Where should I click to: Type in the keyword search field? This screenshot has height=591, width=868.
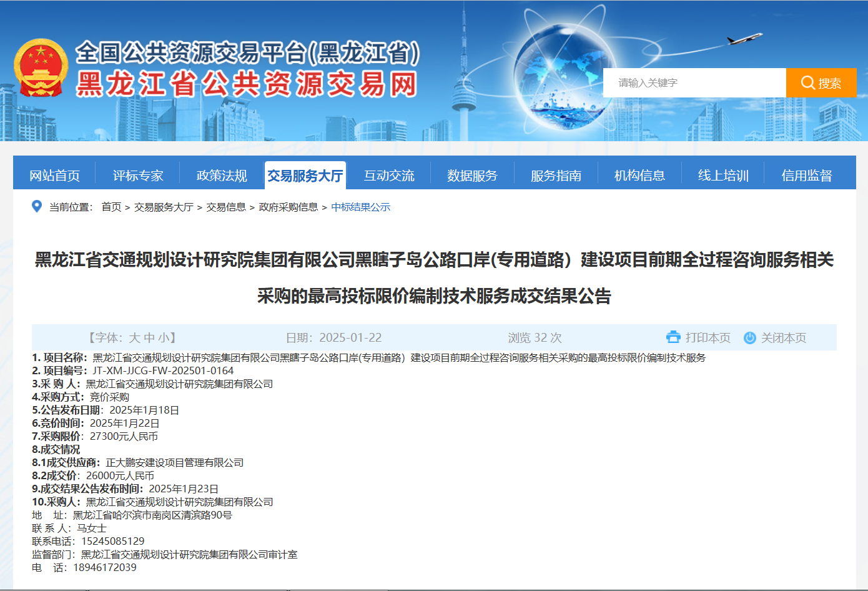(x=693, y=83)
